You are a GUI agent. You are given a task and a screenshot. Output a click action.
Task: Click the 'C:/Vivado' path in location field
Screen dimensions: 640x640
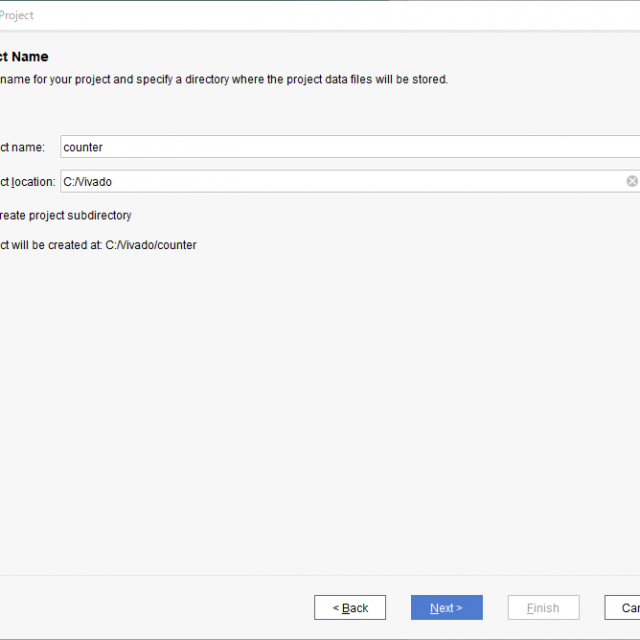pos(88,182)
